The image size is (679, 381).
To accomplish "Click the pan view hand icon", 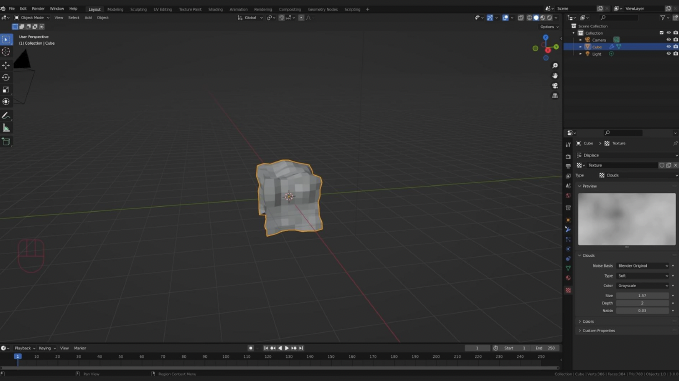I will coord(555,76).
